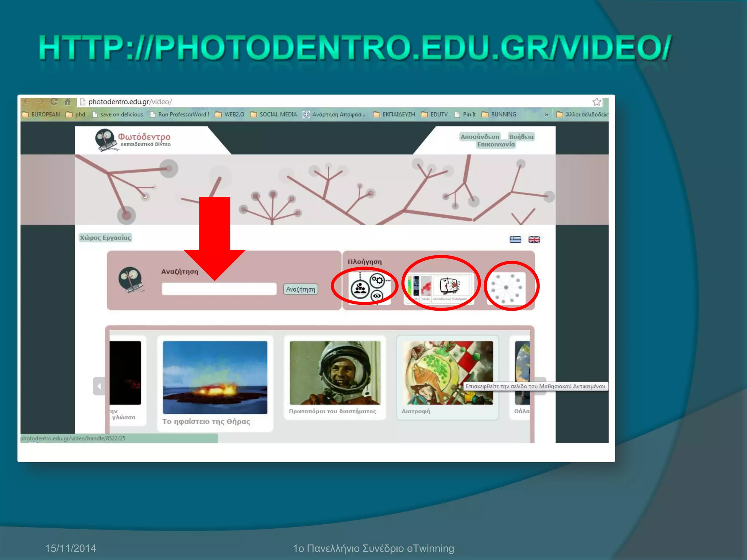Switch to English with UK flag
This screenshot has width=747, height=560.
tap(534, 240)
